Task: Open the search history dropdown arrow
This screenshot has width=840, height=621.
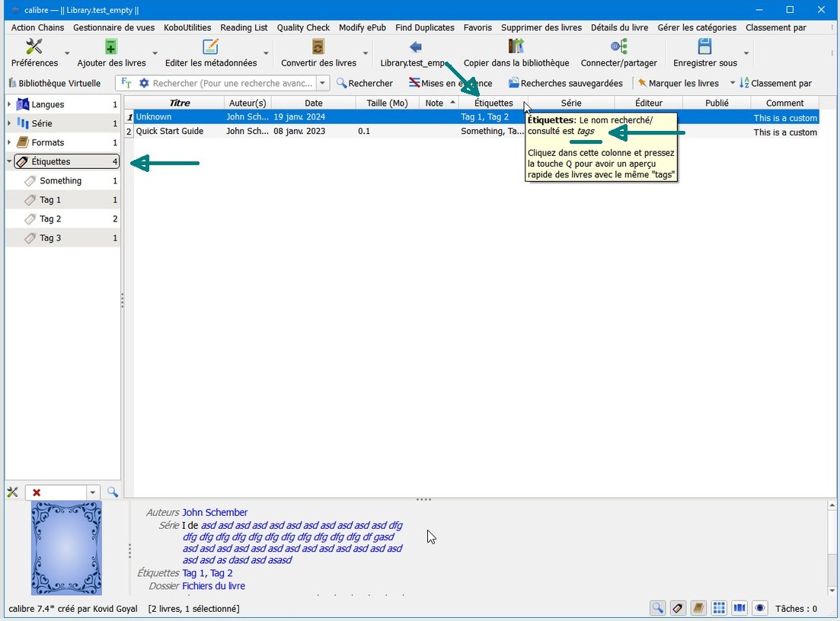Action: [x=323, y=84]
